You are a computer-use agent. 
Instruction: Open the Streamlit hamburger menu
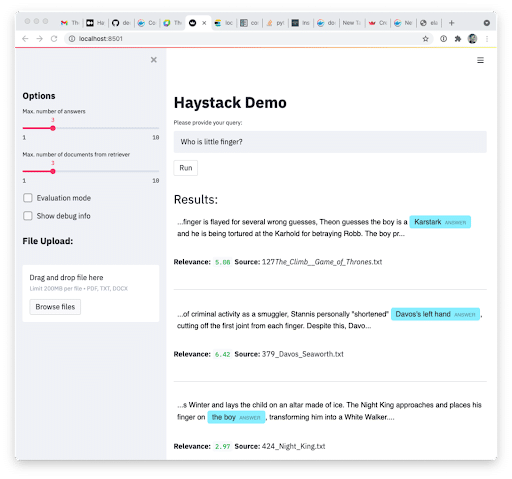click(480, 60)
